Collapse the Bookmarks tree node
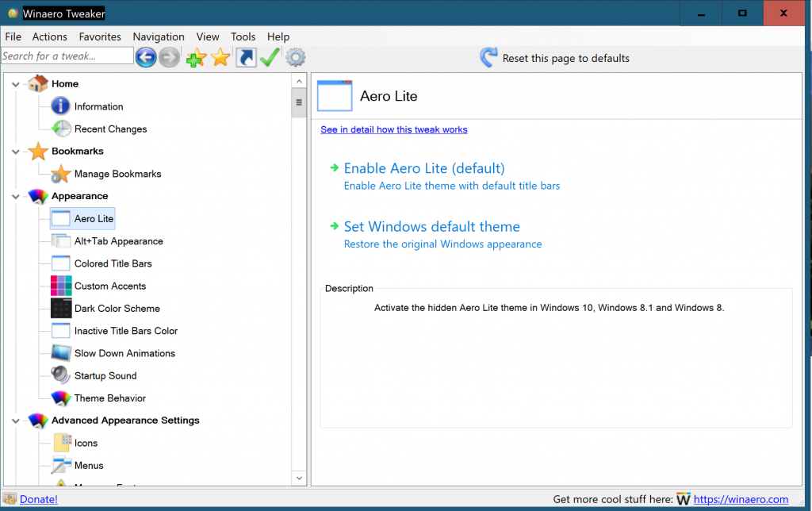Screen dimensions: 812x511 tap(16, 152)
